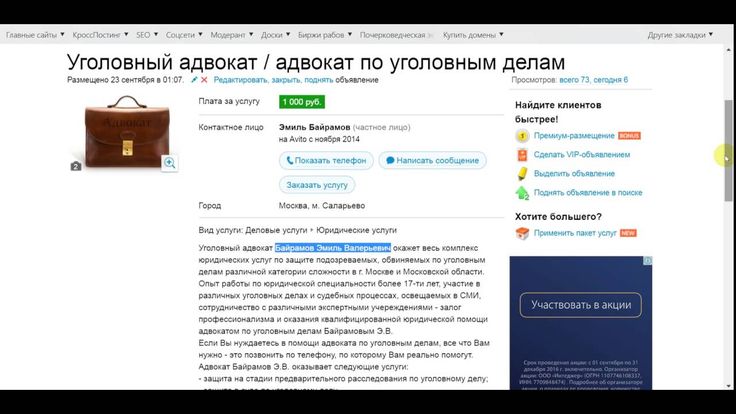The height and width of the screenshot is (414, 736).
Task: Open the КроссПостинг bookmarks folder
Action: coord(100,35)
